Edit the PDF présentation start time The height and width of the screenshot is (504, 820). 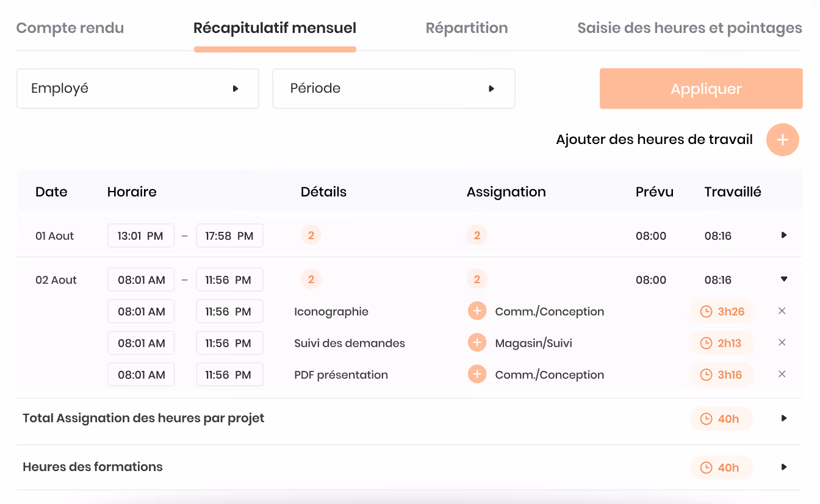tap(141, 375)
